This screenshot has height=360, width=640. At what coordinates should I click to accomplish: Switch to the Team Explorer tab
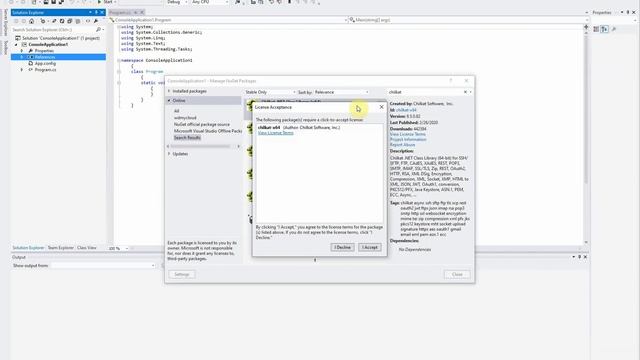pos(60,248)
